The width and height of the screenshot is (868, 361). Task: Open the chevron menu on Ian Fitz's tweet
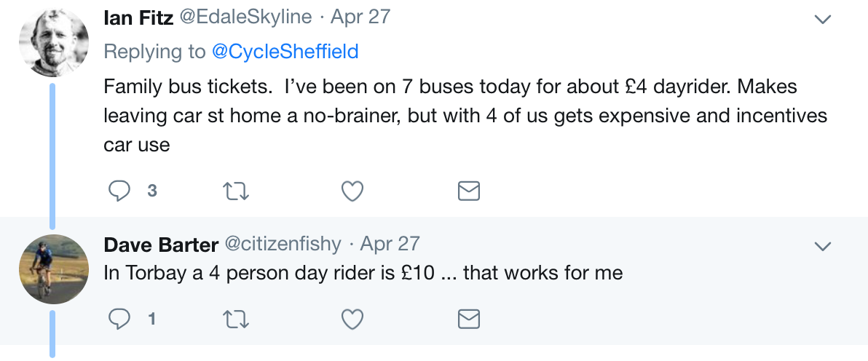(x=822, y=19)
